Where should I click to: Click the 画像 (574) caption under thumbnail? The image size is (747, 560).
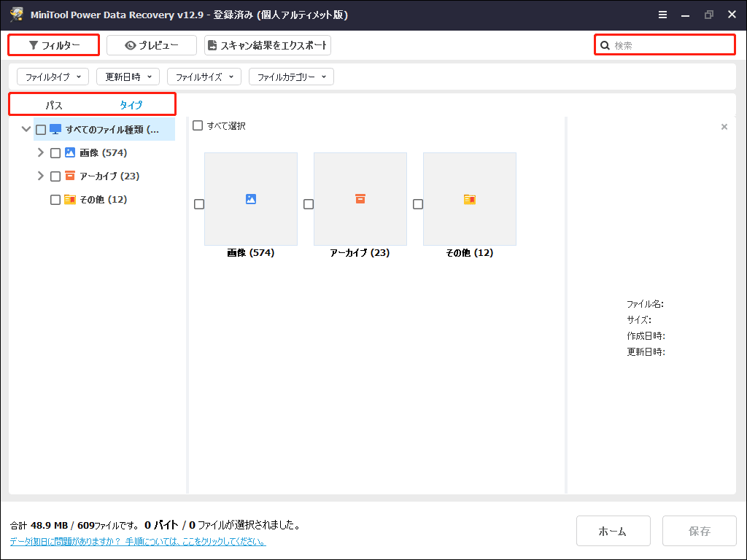(x=251, y=253)
